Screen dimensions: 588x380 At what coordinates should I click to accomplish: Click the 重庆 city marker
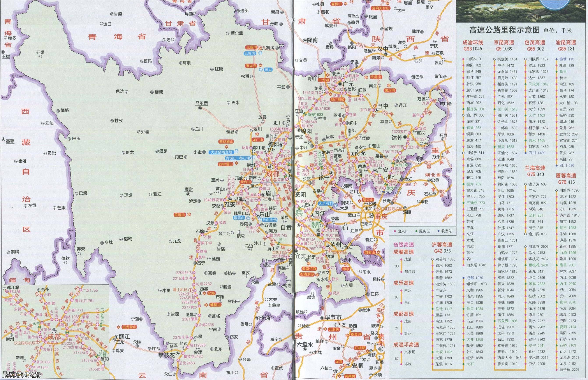(x=371, y=215)
